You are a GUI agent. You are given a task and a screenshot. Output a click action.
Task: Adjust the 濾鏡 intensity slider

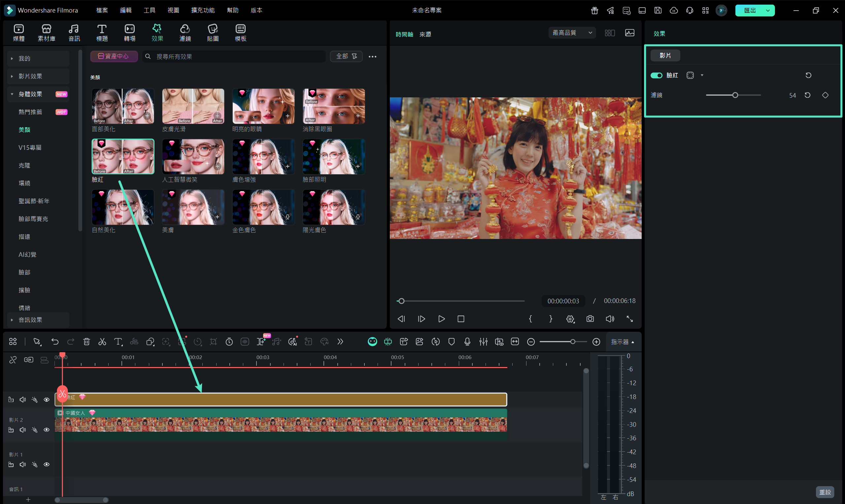(735, 95)
